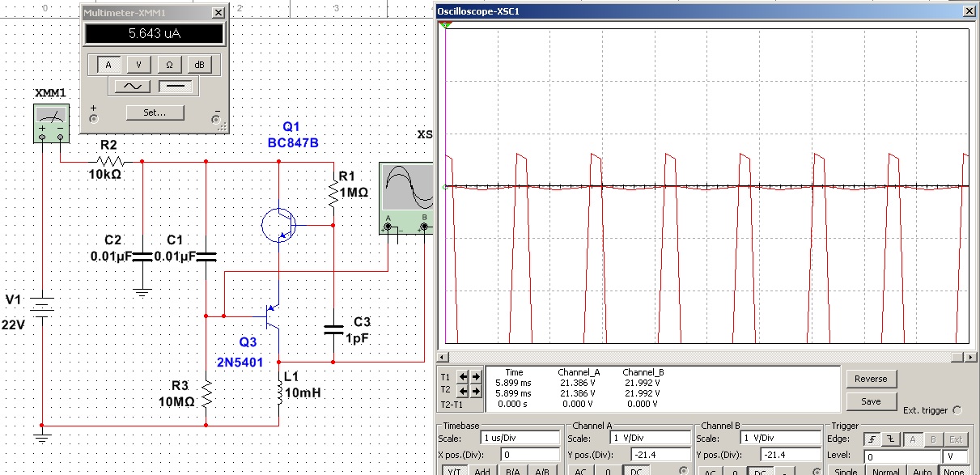Select the XSC1 oscilloscope instrument symbol
The image size is (980, 475).
406,197
